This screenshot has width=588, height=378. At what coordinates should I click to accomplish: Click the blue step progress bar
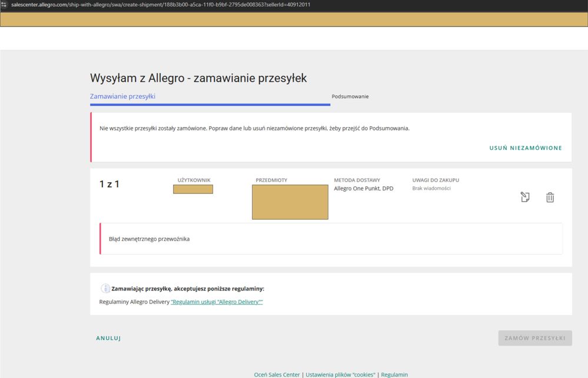pyautogui.click(x=210, y=105)
